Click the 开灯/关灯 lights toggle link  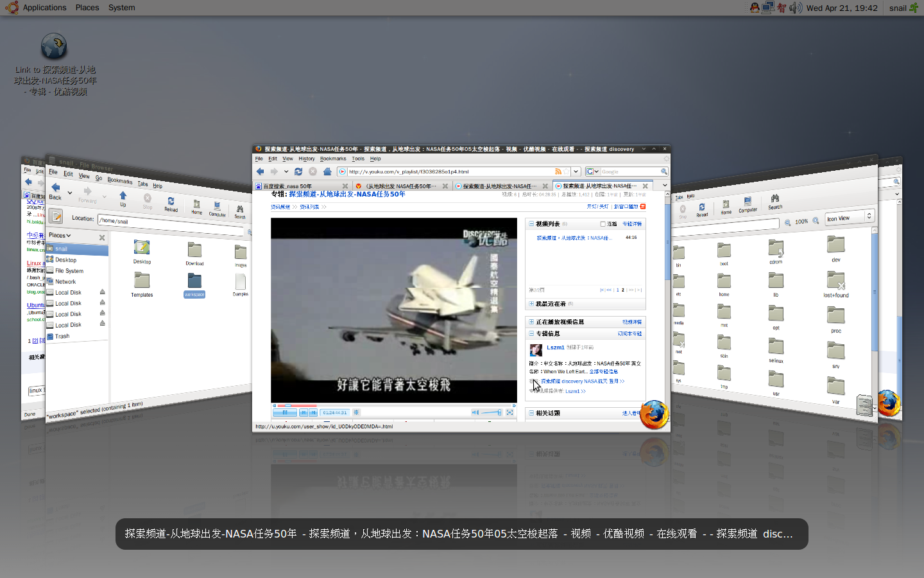pos(597,207)
